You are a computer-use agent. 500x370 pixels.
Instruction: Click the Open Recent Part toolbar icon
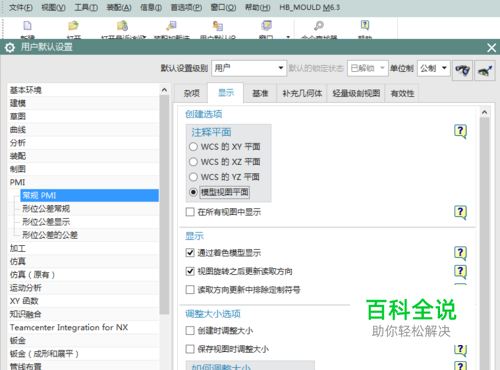pos(122,26)
